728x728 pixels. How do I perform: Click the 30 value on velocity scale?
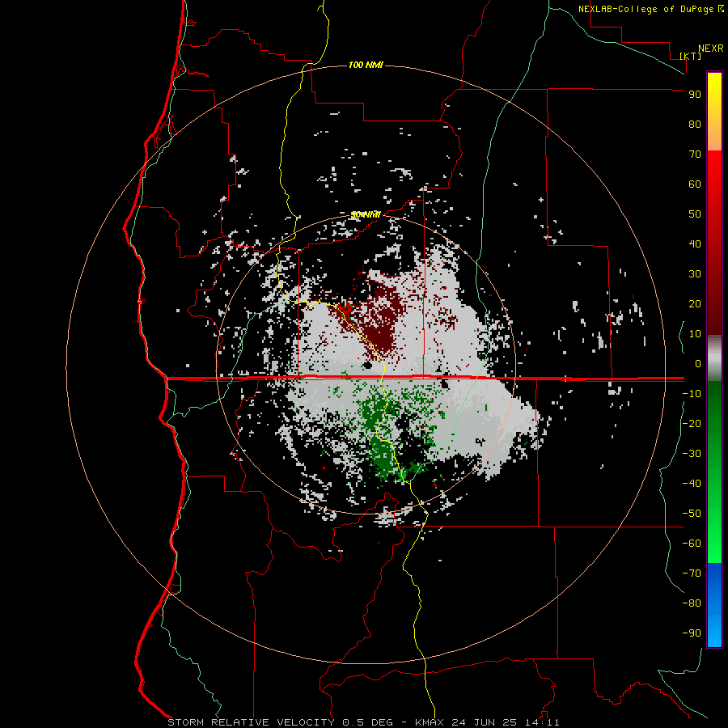[695, 274]
